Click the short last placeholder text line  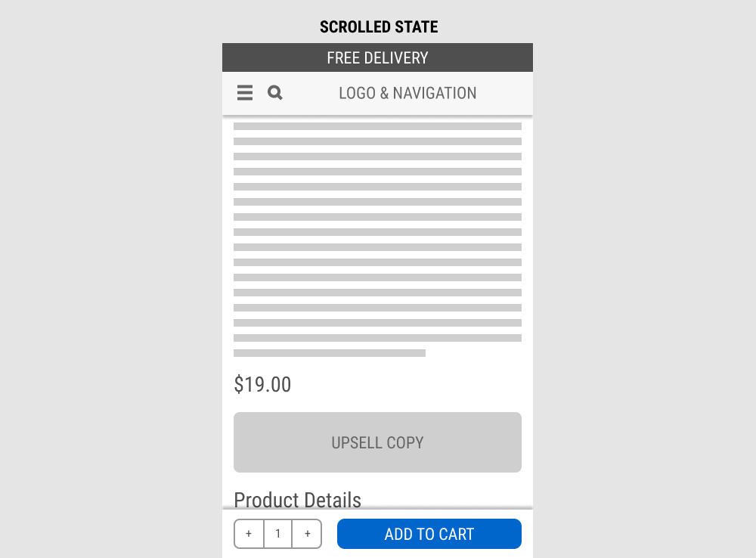click(x=329, y=353)
